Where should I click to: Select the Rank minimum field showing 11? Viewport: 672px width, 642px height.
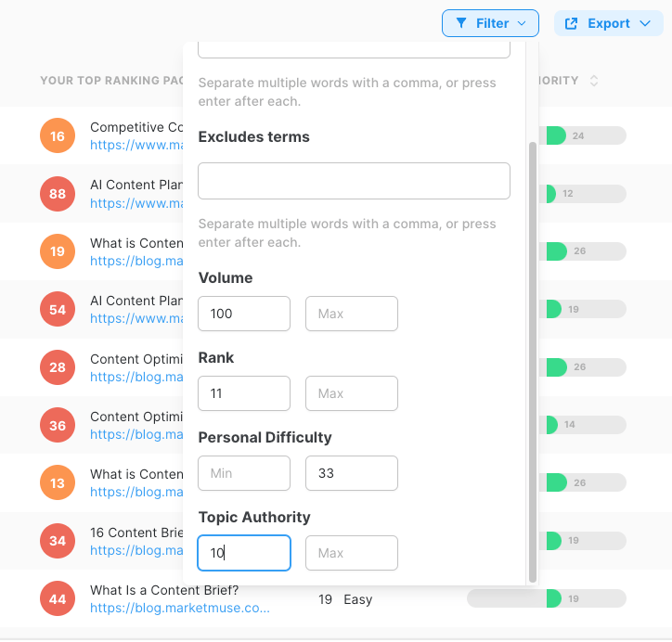coord(244,393)
